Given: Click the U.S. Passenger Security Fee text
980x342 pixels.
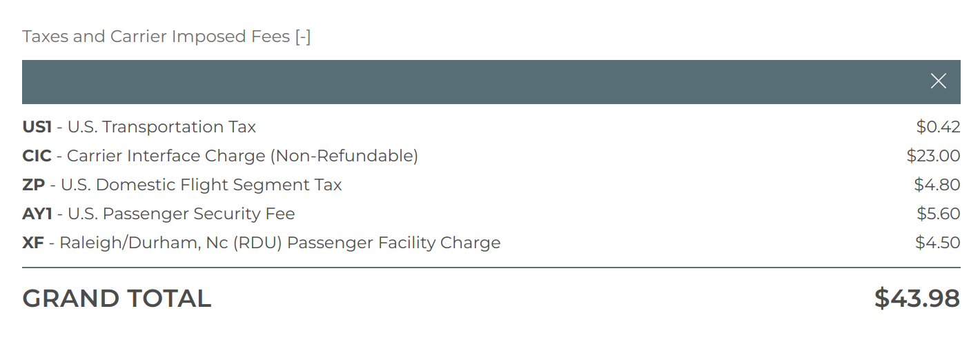Looking at the screenshot, I should (182, 214).
